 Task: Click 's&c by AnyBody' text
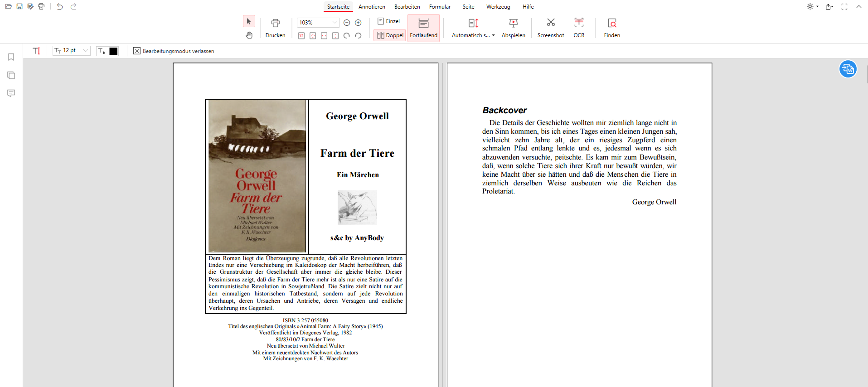point(357,238)
